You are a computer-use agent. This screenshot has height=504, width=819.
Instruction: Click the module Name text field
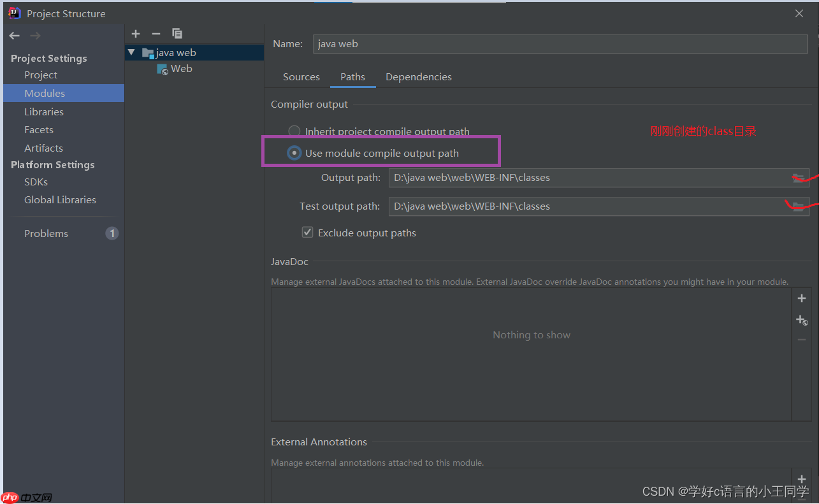tap(561, 44)
